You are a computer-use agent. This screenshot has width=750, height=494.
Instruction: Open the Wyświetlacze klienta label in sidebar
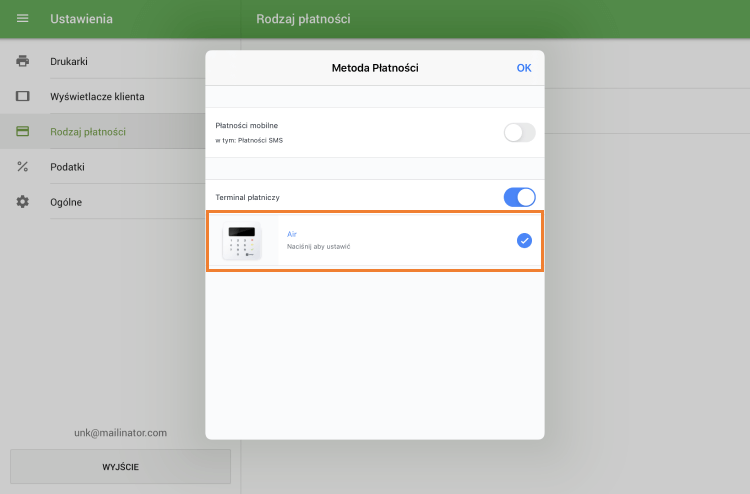97,96
